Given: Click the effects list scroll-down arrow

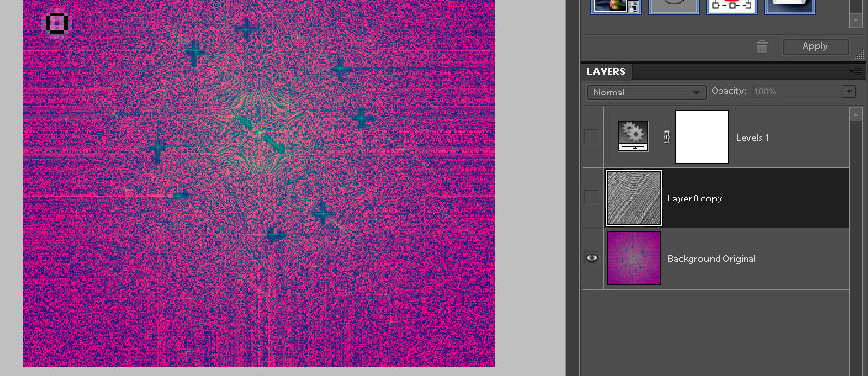Looking at the screenshot, I should [855, 20].
